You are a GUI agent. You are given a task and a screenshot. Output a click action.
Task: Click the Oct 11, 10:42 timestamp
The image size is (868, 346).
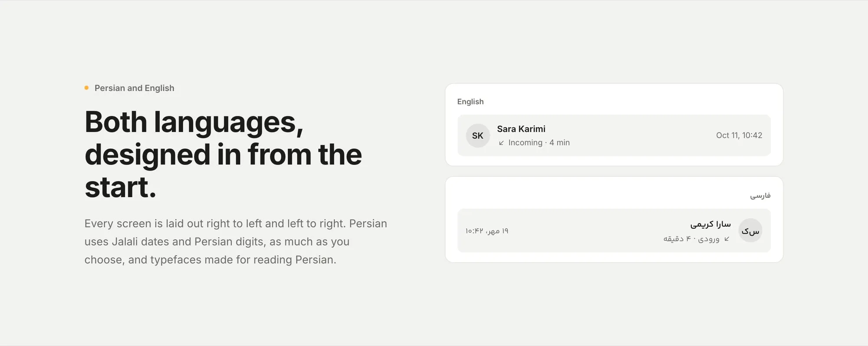point(739,135)
